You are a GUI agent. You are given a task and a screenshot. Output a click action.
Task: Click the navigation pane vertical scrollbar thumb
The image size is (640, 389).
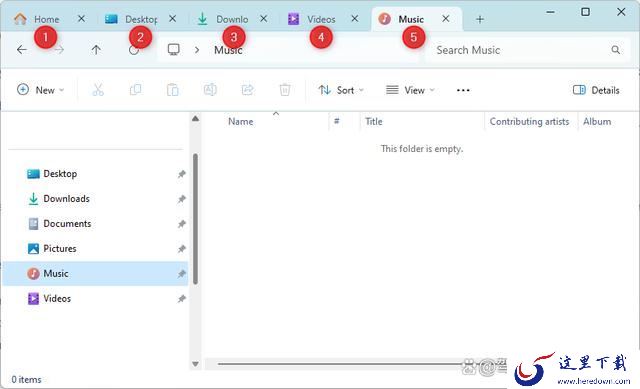pyautogui.click(x=196, y=218)
